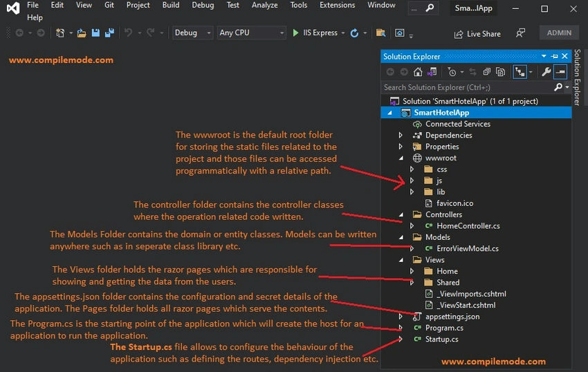588x372 pixels.
Task: Open the Extensions menu
Action: pos(337,6)
